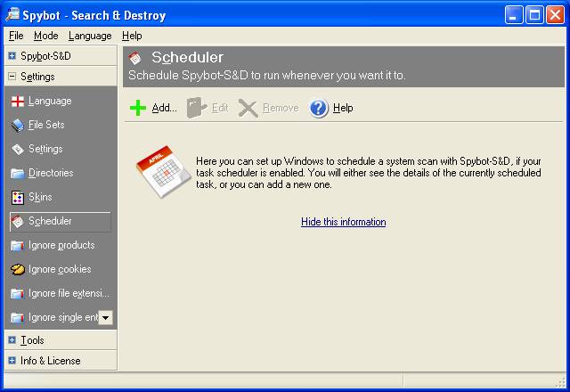
Task: Click the Language flag icon in sidebar
Action: click(x=18, y=101)
